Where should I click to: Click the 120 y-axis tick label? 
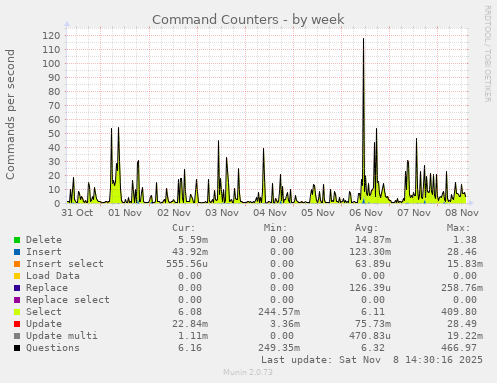[x=51, y=35]
